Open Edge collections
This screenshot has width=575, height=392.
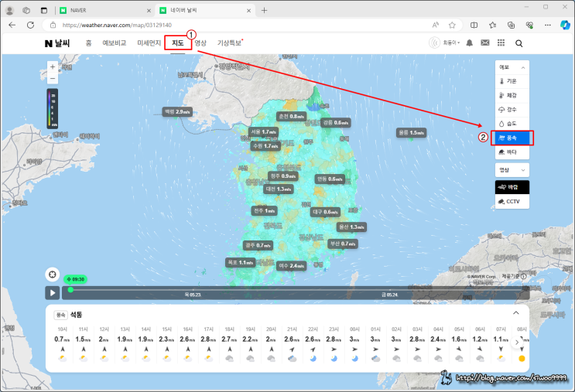coord(511,25)
